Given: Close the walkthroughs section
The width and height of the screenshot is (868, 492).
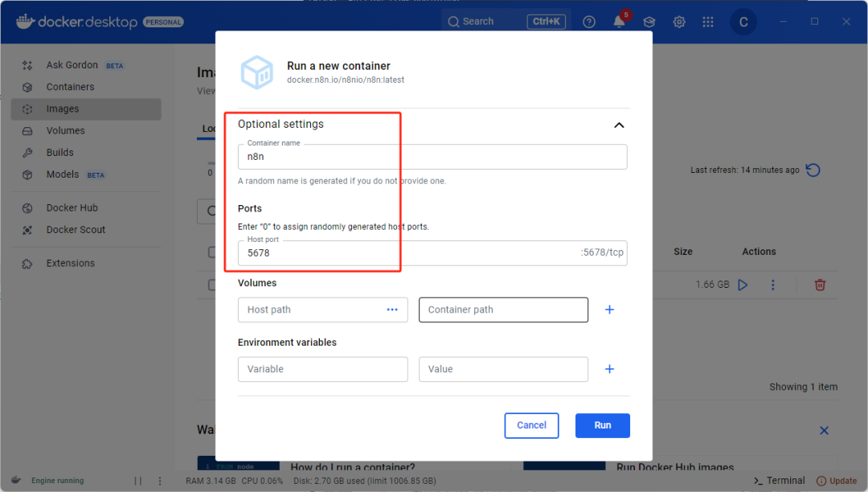Looking at the screenshot, I should (x=824, y=431).
